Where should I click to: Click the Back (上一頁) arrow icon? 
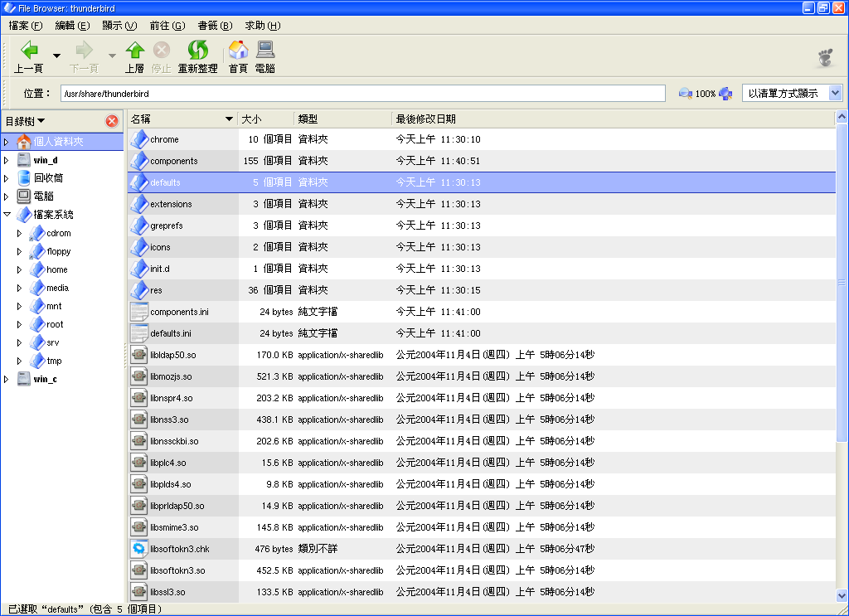click(x=29, y=51)
